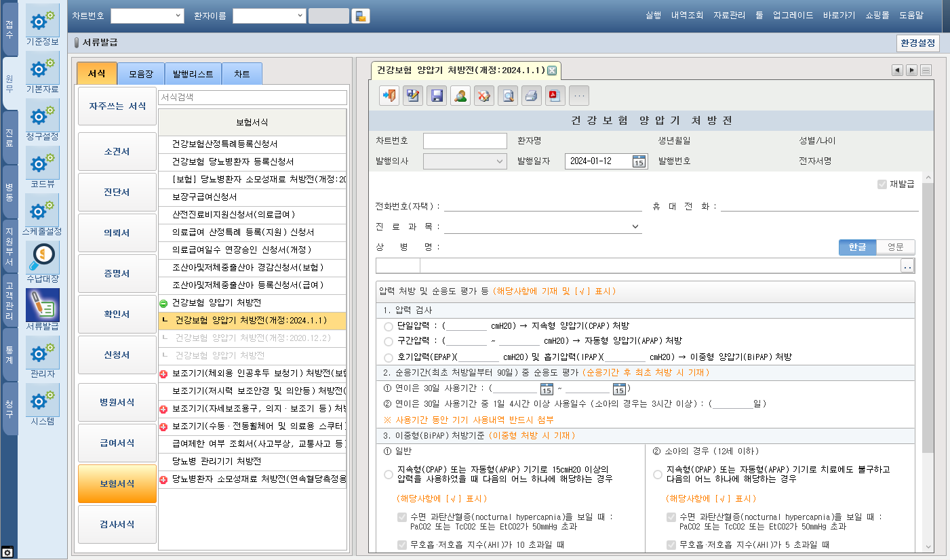Screen dimensions: 950x560
Task: Select the 단일압력 radio button
Action: coord(389,326)
